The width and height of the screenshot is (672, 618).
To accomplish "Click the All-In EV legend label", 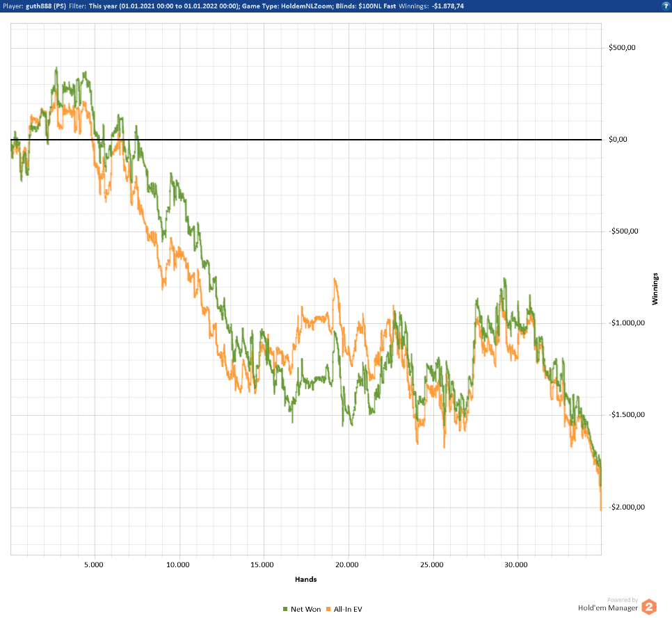I will [348, 609].
